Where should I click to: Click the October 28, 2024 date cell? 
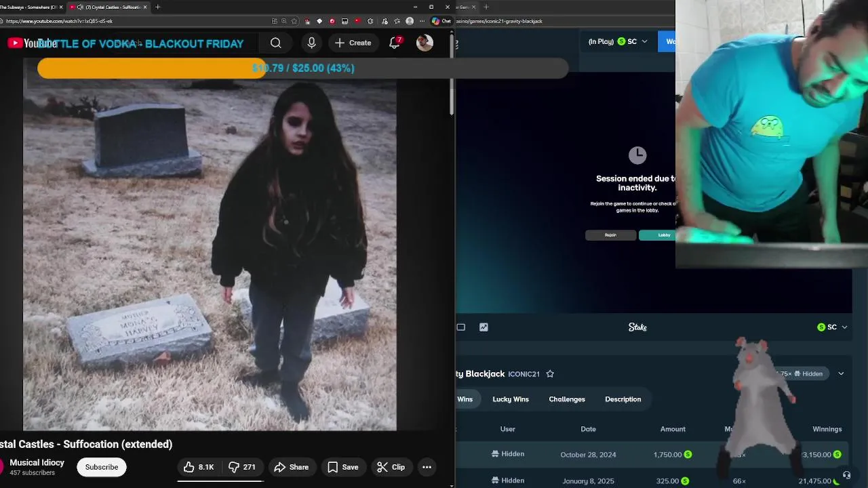588,455
